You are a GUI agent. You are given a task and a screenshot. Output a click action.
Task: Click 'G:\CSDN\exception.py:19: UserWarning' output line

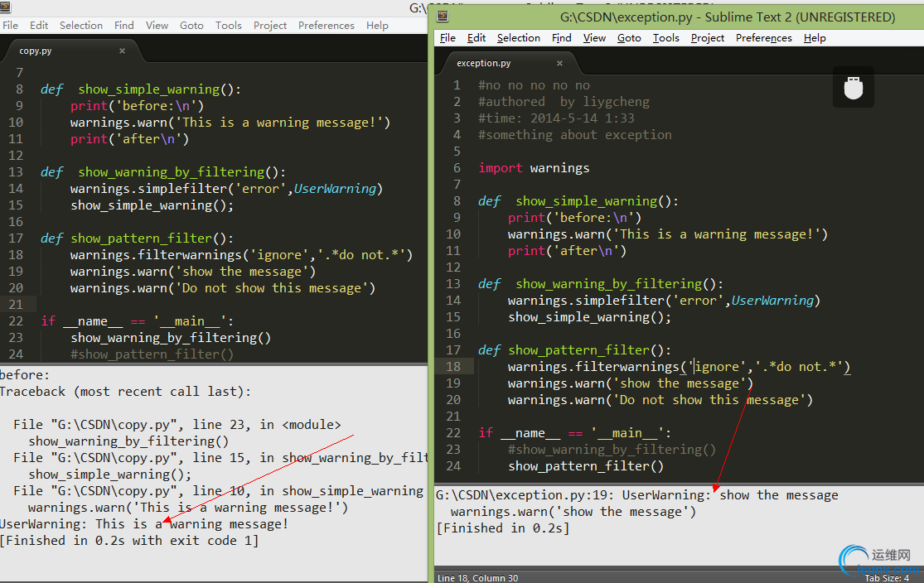(x=637, y=495)
